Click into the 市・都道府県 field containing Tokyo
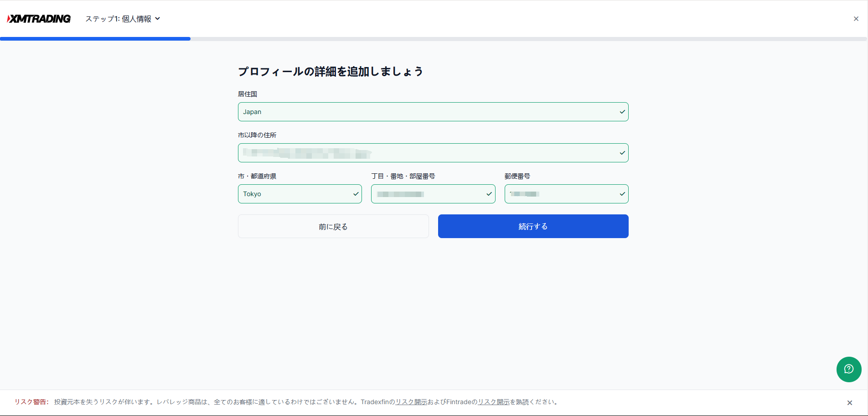The image size is (868, 416). tap(294, 194)
